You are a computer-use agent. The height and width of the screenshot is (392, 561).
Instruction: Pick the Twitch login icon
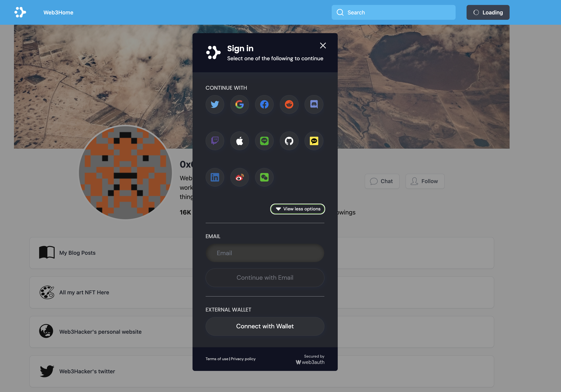click(x=215, y=141)
